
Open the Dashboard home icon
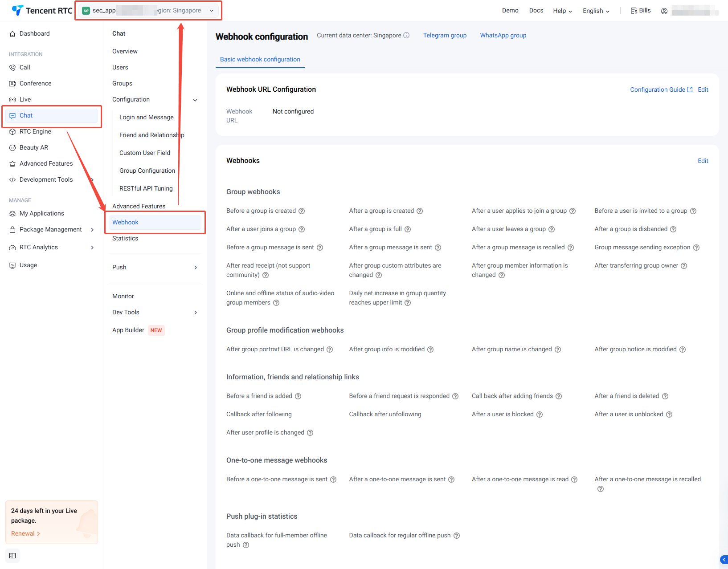pyautogui.click(x=12, y=34)
